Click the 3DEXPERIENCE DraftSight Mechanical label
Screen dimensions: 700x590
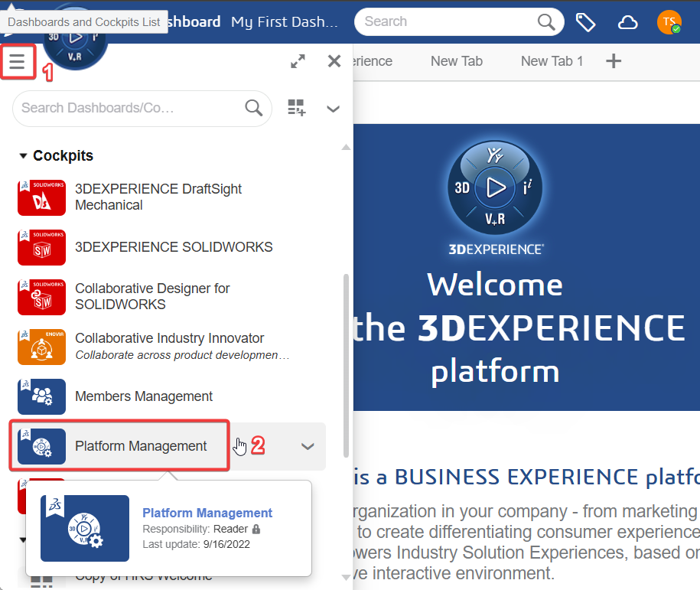click(158, 197)
